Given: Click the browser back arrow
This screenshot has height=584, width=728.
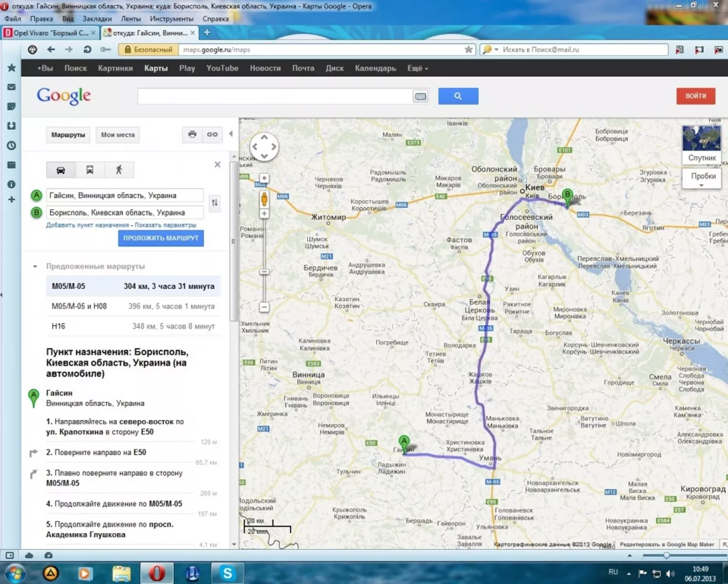Looking at the screenshot, I should tap(51, 50).
